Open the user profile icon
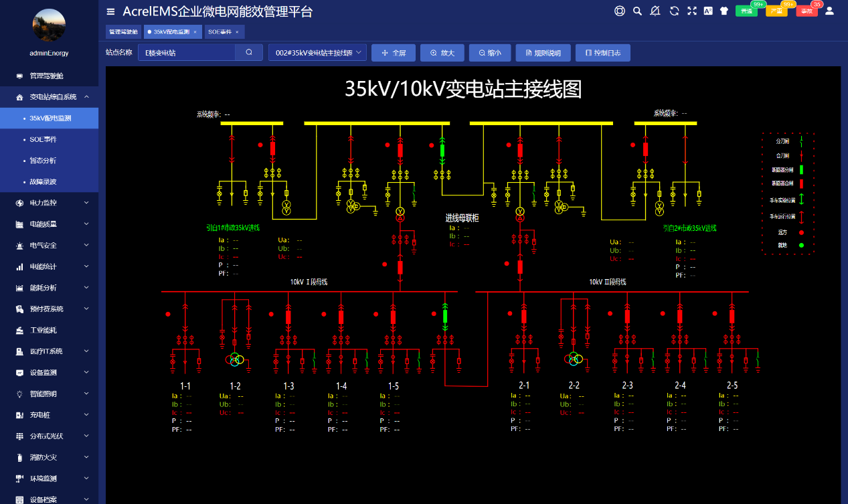The image size is (848, 504). (829, 11)
